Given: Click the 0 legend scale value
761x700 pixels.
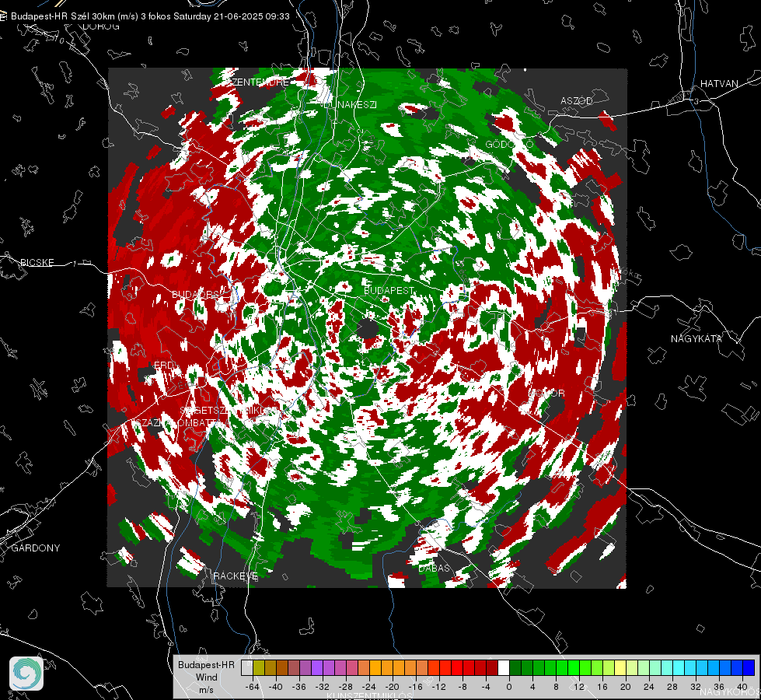Looking at the screenshot, I should (x=509, y=687).
